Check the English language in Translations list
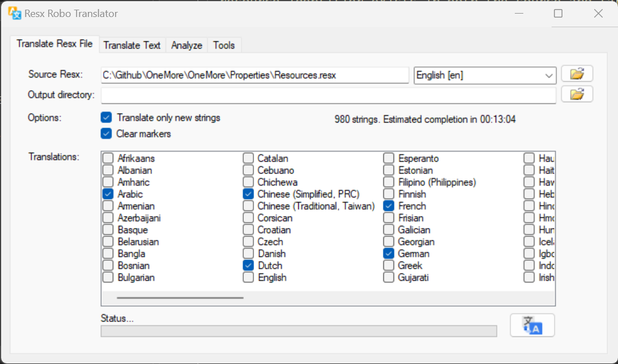 pyautogui.click(x=248, y=277)
